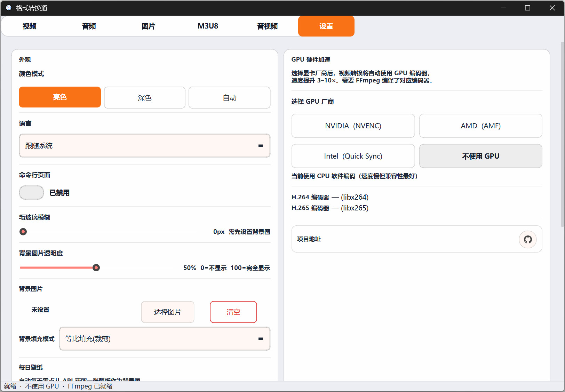Click the 已禁用 label next to switch
565x392 pixels.
(59, 193)
